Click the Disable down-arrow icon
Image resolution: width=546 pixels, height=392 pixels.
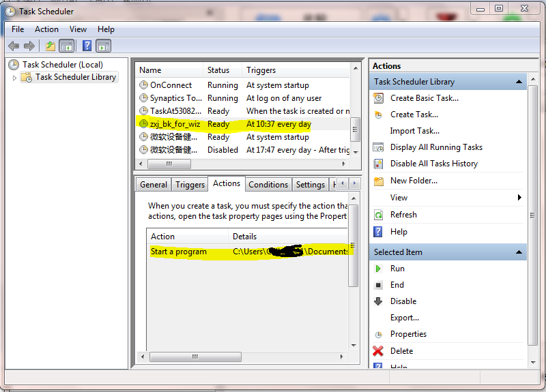(378, 301)
